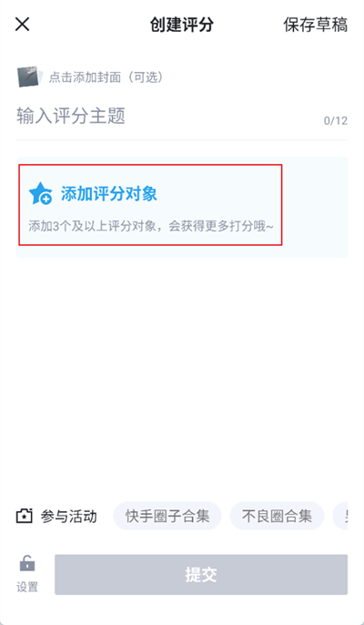Click the unlocked padlock settings icon
Viewport: 364px width, 625px height.
coord(27,564)
